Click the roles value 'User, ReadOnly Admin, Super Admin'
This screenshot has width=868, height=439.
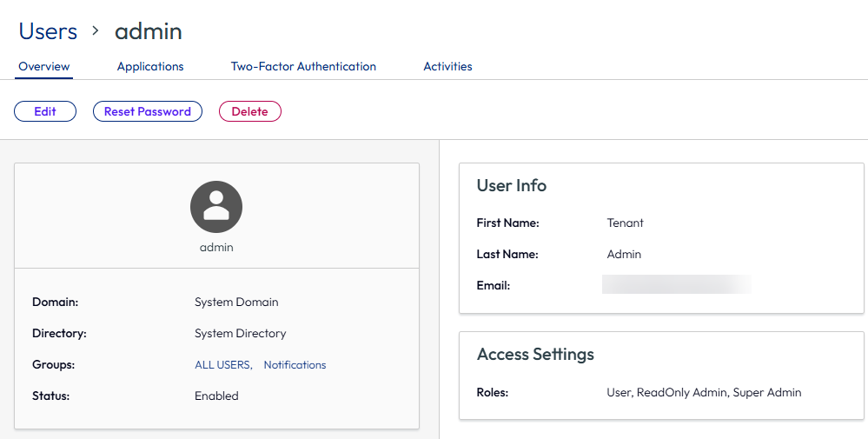[704, 393]
